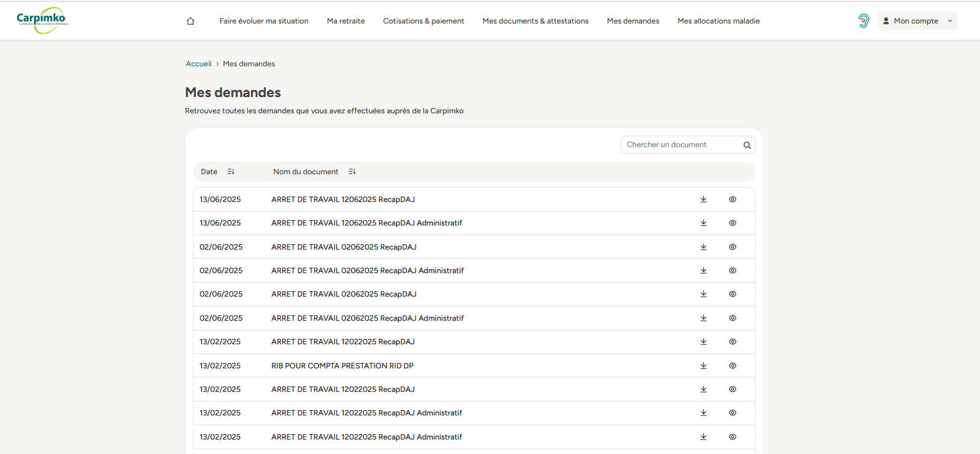The height and width of the screenshot is (454, 980).
Task: Expand the Mon compte dropdown
Action: (x=917, y=21)
